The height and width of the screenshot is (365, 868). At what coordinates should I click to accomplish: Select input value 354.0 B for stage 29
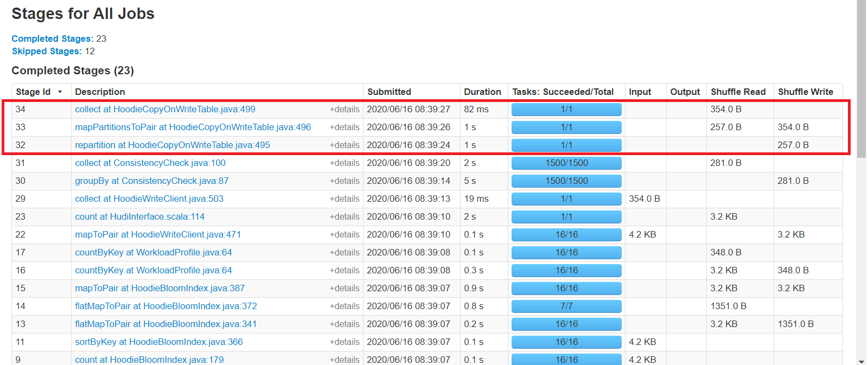click(x=644, y=198)
